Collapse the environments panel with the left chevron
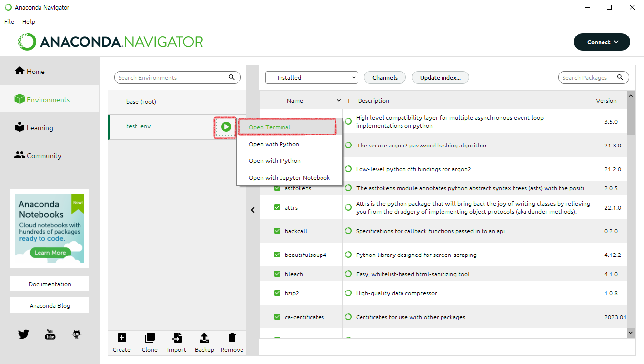 pyautogui.click(x=253, y=210)
